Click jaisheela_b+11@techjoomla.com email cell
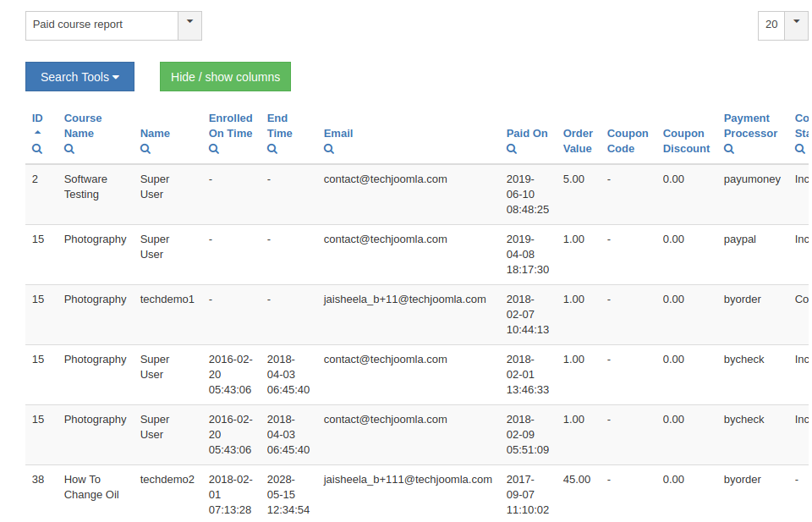Screen dimensions: 812x522 (x=404, y=299)
